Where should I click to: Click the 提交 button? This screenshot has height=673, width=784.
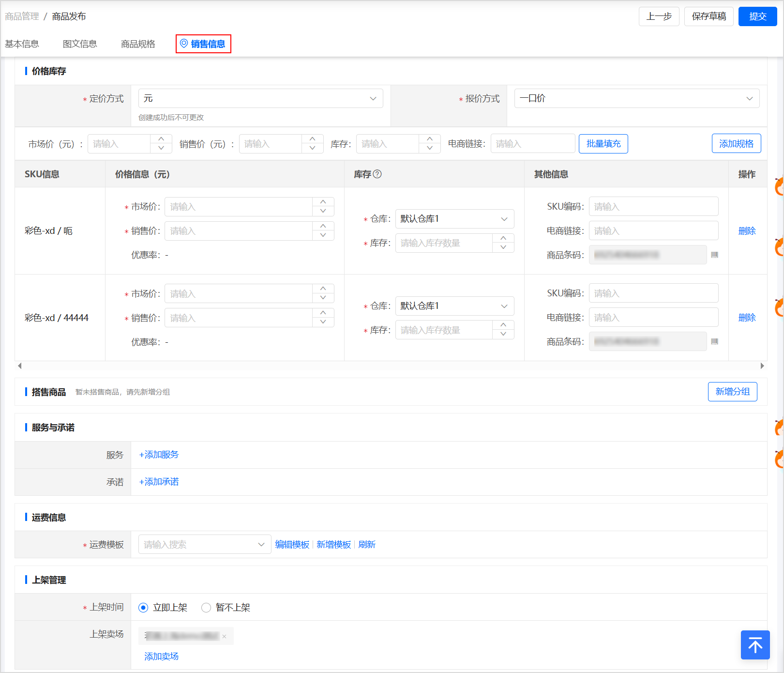click(x=757, y=16)
